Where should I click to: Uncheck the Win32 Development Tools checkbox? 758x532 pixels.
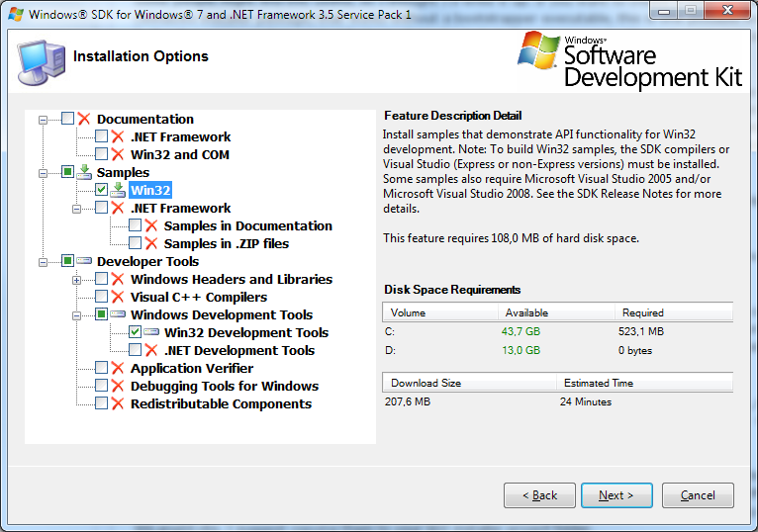[136, 332]
